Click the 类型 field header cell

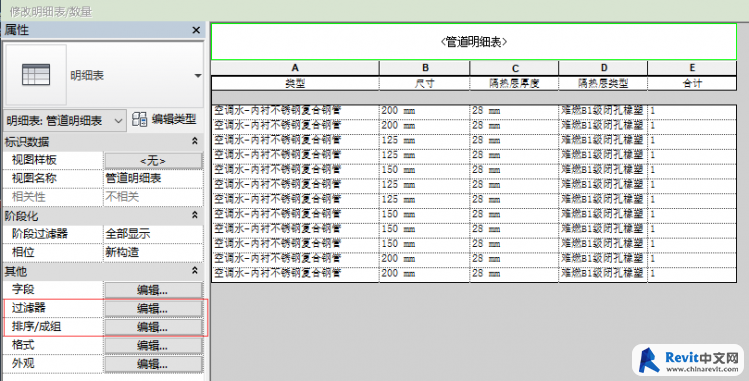(295, 84)
